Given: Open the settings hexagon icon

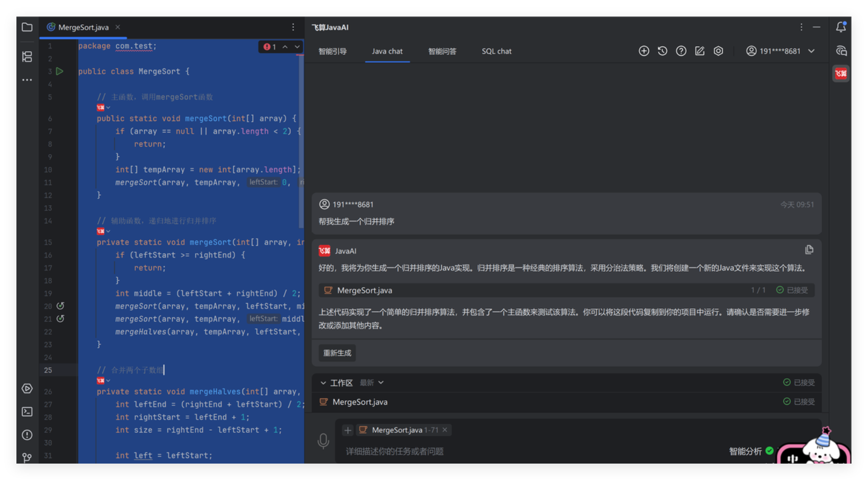Looking at the screenshot, I should (718, 51).
